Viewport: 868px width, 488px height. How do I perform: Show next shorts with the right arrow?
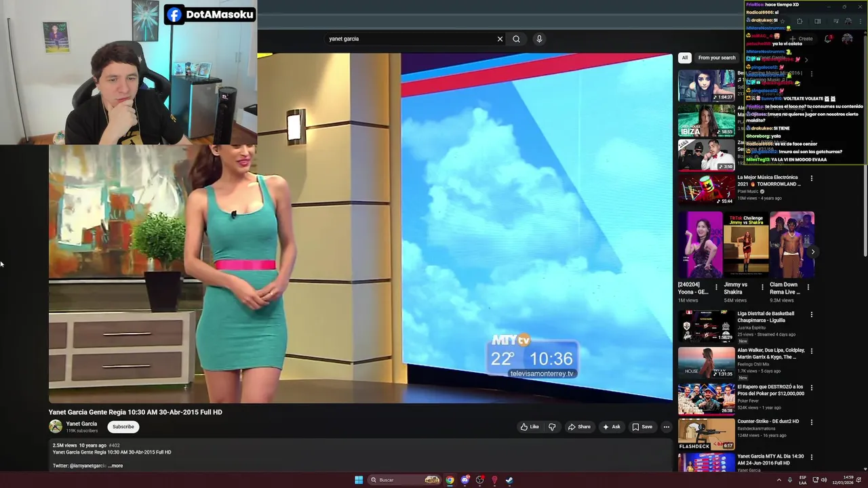[x=813, y=251]
